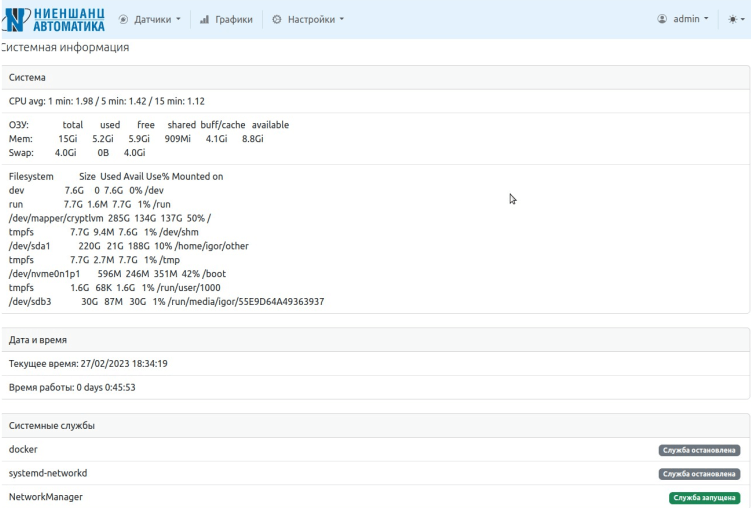Viewport: 751px width, 508px height.
Task: Select the systemd-networkd service name
Action: tap(48, 473)
